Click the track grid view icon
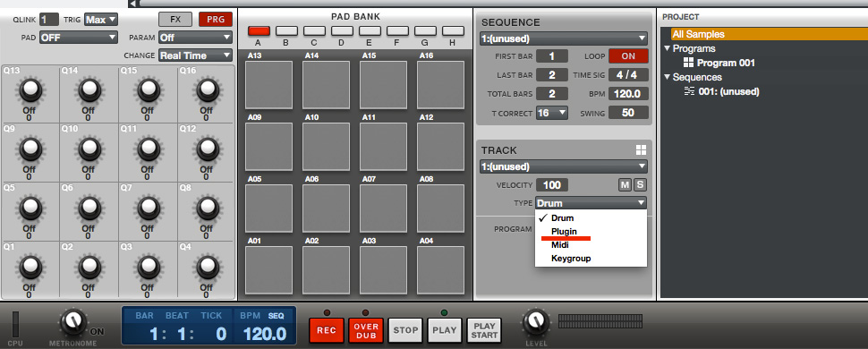This screenshot has height=349, width=868. tap(641, 150)
